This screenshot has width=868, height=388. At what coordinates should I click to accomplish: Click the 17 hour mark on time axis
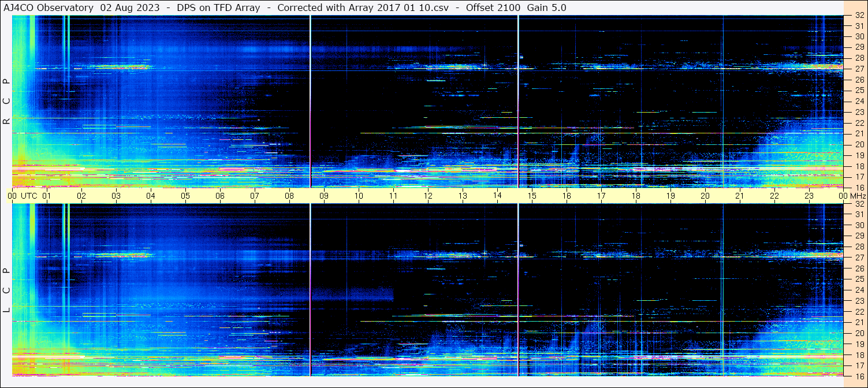click(x=601, y=196)
